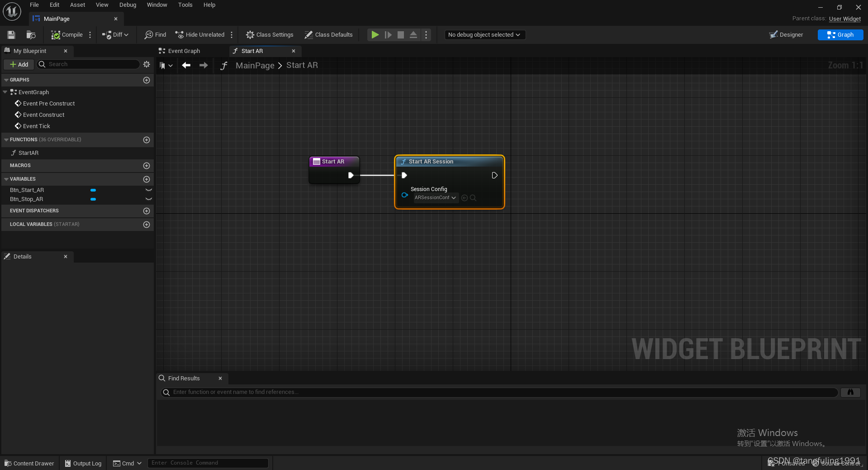The height and width of the screenshot is (470, 868).
Task: Open the Diff dropdown
Action: coord(115,35)
